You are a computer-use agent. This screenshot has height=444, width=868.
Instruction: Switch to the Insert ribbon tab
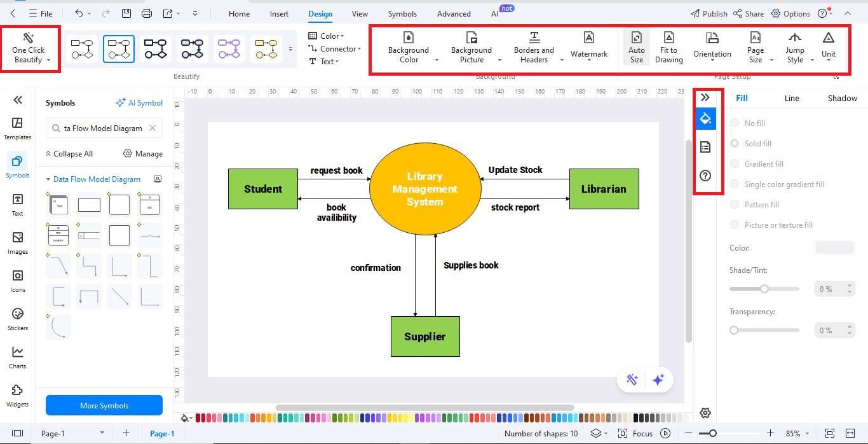pyautogui.click(x=279, y=13)
